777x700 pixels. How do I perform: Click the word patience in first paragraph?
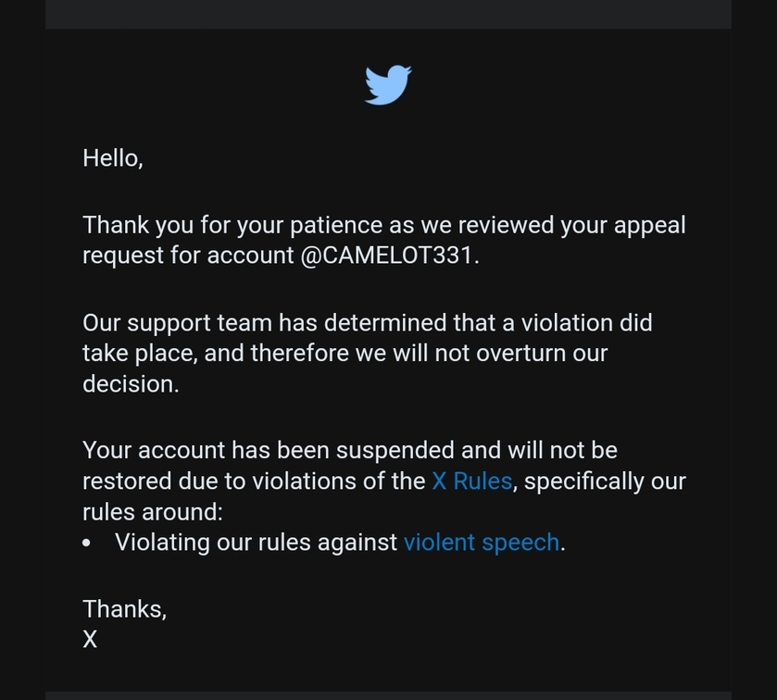336,225
